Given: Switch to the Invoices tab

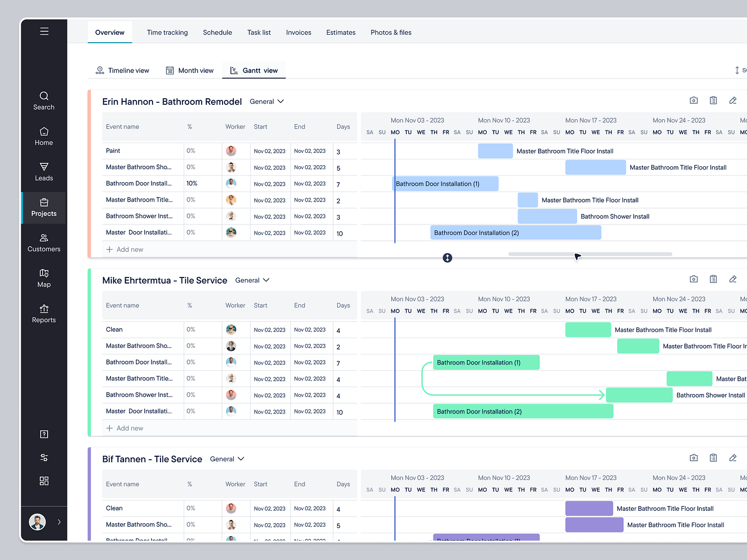Looking at the screenshot, I should 299,32.
